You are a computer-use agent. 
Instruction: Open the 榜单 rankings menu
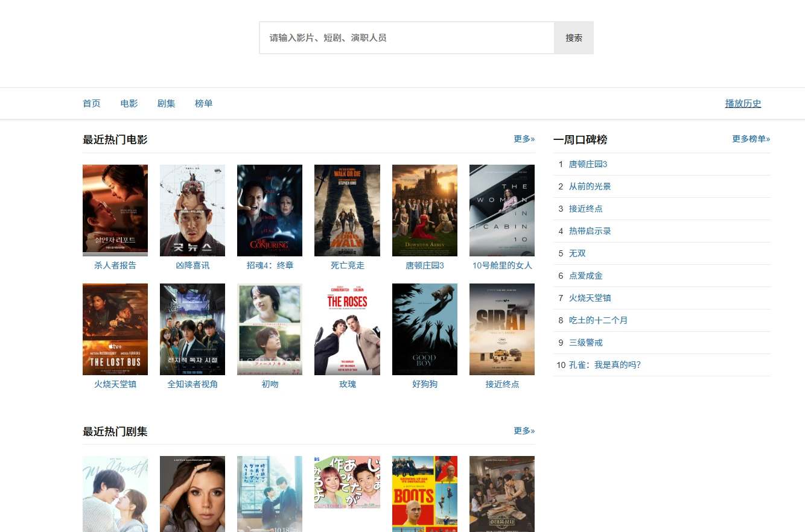[x=203, y=104]
